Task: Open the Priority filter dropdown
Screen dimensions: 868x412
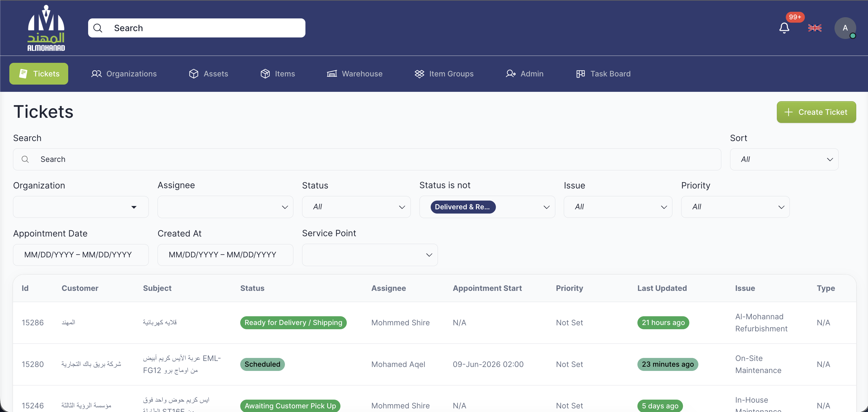Action: point(735,207)
